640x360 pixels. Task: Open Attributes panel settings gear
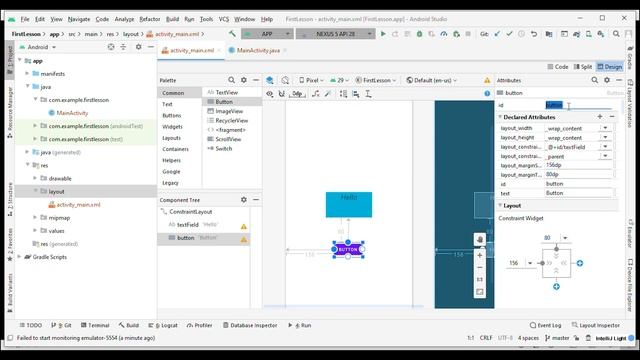coord(607,80)
